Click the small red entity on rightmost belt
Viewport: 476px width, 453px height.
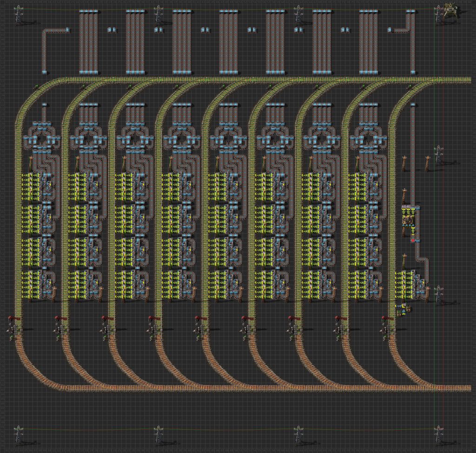413,240
